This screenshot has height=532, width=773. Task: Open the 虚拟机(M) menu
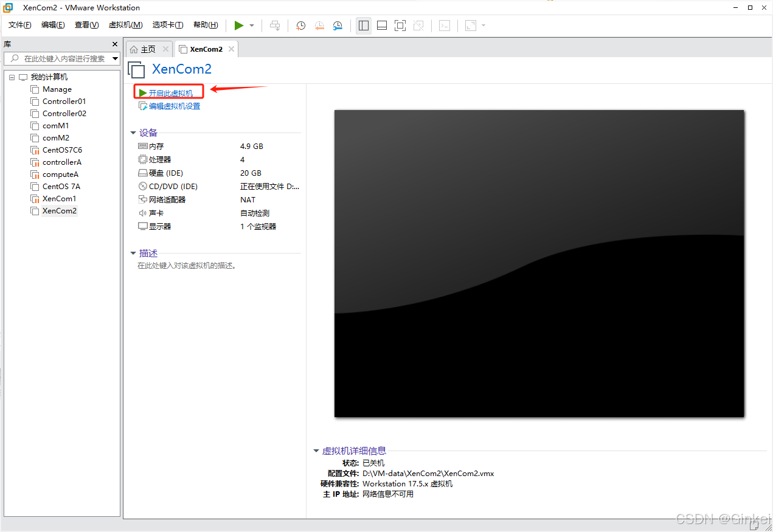tap(125, 25)
